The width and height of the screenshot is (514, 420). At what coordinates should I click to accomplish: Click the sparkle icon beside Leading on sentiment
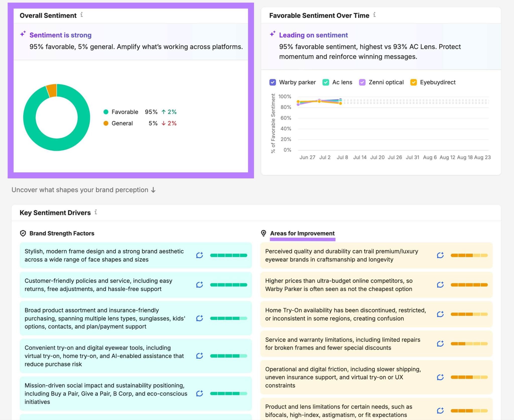273,34
